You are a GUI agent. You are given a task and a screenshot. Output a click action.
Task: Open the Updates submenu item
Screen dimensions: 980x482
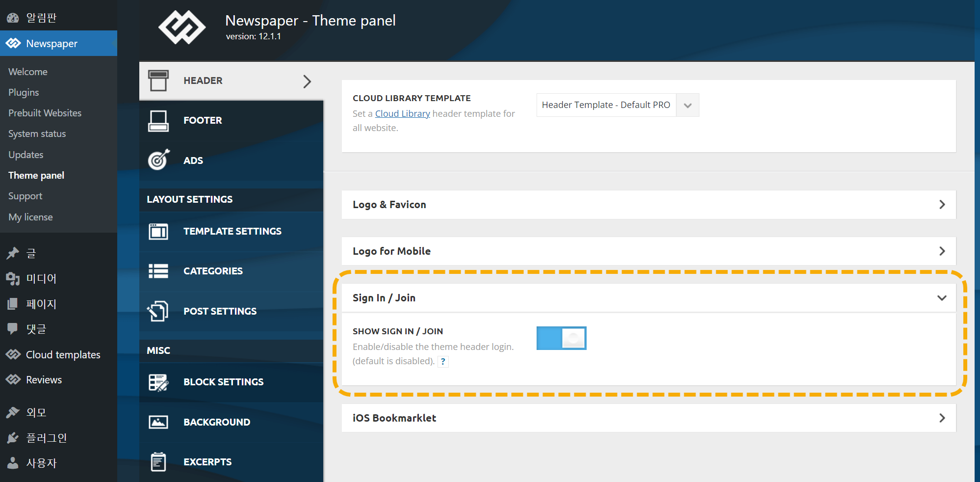coord(26,155)
